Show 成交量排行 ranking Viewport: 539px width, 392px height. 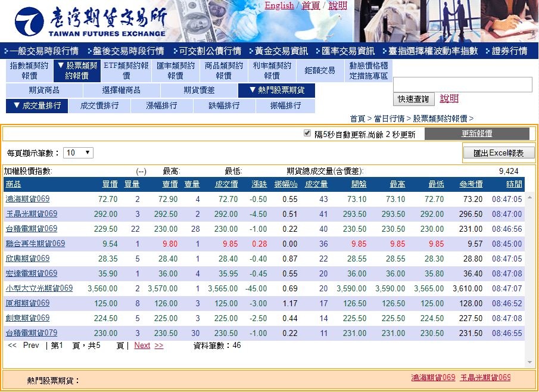[37, 105]
